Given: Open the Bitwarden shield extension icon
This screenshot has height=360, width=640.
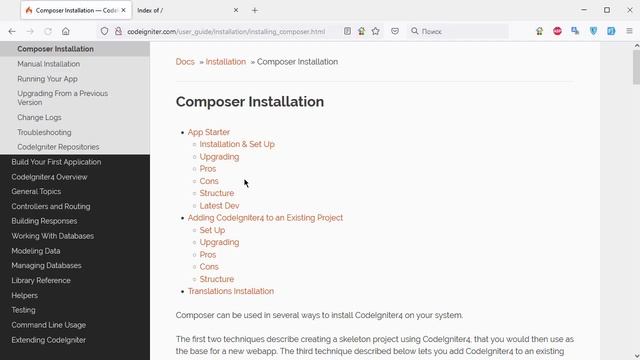Looking at the screenshot, I should click(593, 31).
